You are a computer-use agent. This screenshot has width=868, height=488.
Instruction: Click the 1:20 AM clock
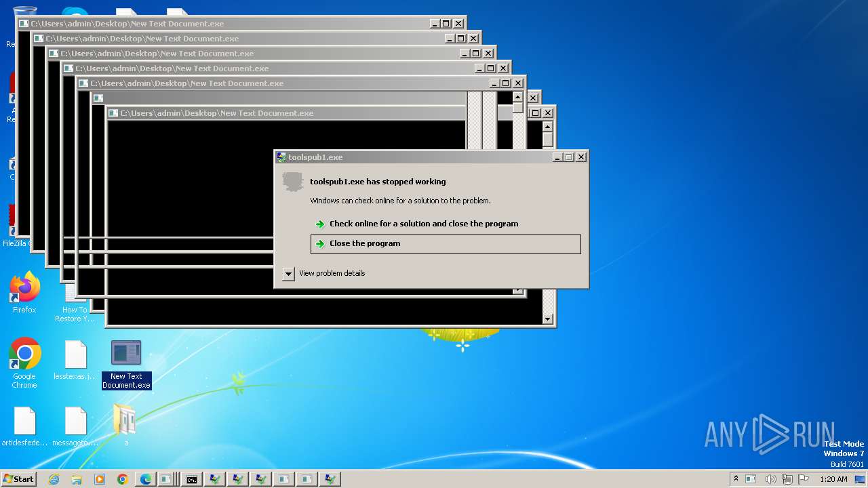point(833,479)
